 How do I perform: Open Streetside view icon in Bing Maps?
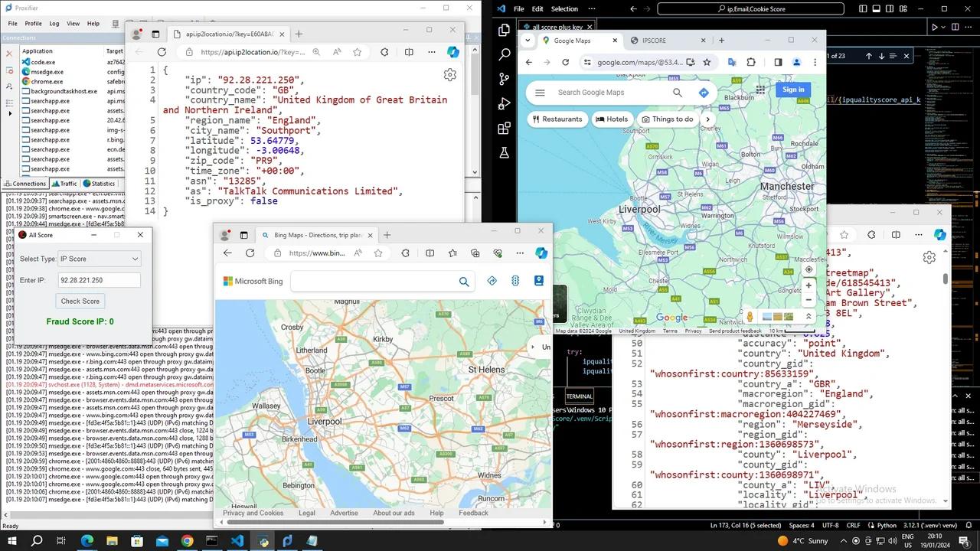[538, 281]
